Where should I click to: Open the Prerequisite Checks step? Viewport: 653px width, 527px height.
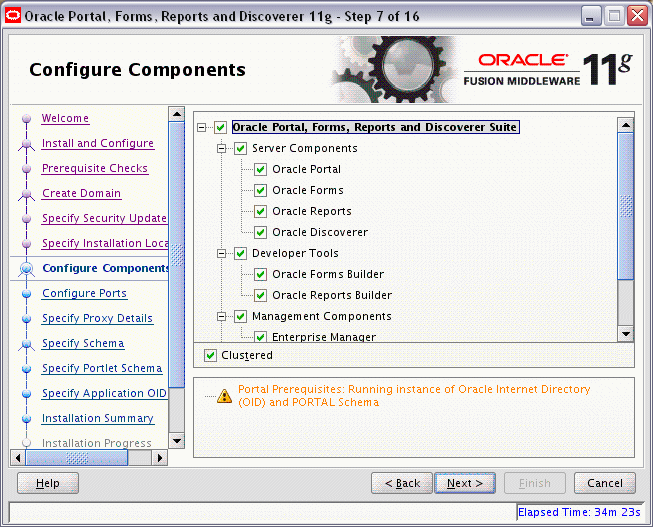point(95,168)
